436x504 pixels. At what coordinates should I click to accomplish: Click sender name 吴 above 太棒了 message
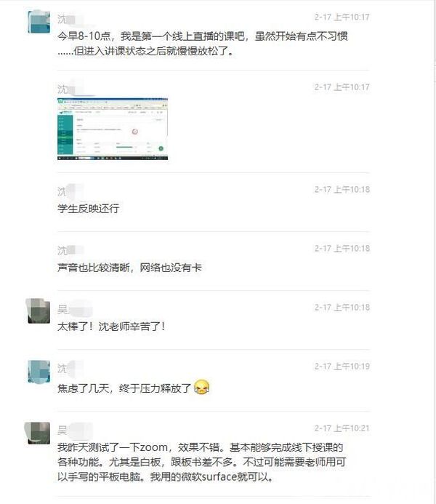click(62, 309)
